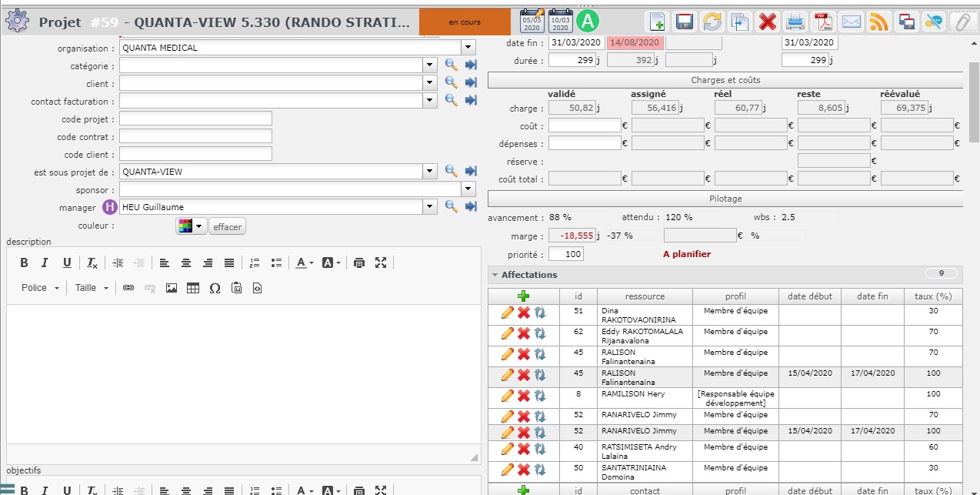The height and width of the screenshot is (495, 980).
Task: Refresh the project using the circular arrows icon
Action: 712,22
